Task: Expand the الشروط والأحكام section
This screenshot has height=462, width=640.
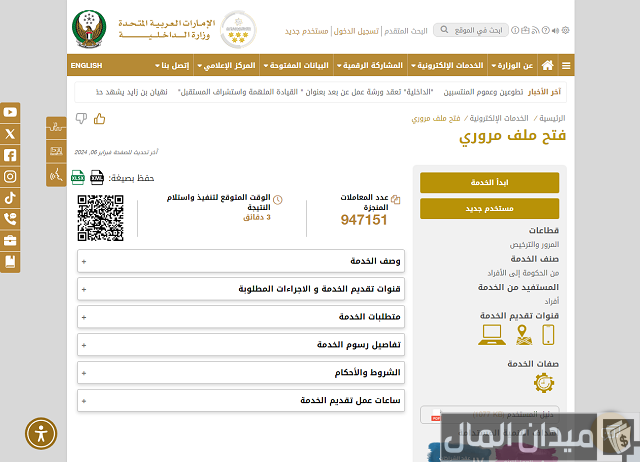Action: (241, 373)
